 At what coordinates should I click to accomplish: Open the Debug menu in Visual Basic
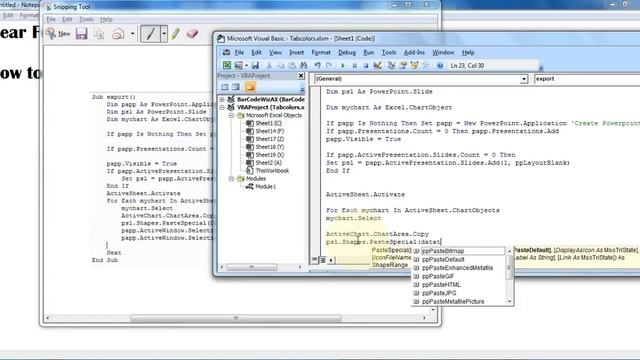point(347,53)
